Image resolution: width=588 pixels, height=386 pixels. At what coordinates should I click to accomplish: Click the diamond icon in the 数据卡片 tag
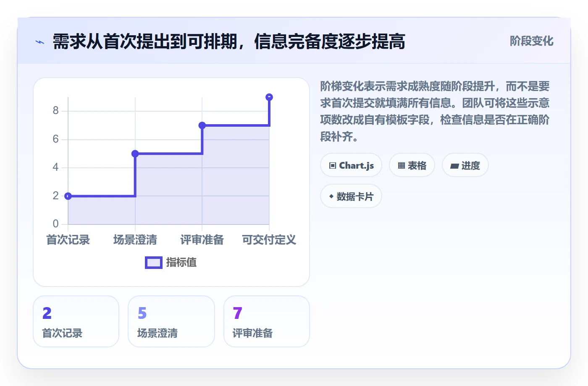tap(331, 196)
